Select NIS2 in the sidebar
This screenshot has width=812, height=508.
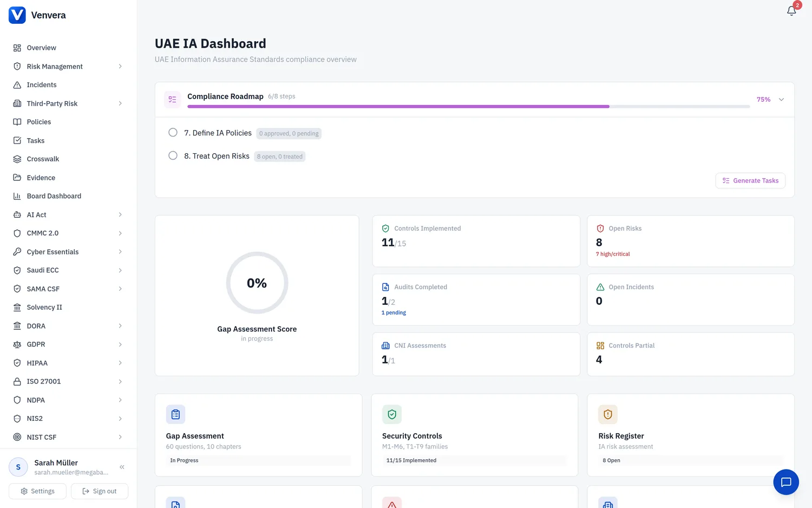tap(68, 419)
